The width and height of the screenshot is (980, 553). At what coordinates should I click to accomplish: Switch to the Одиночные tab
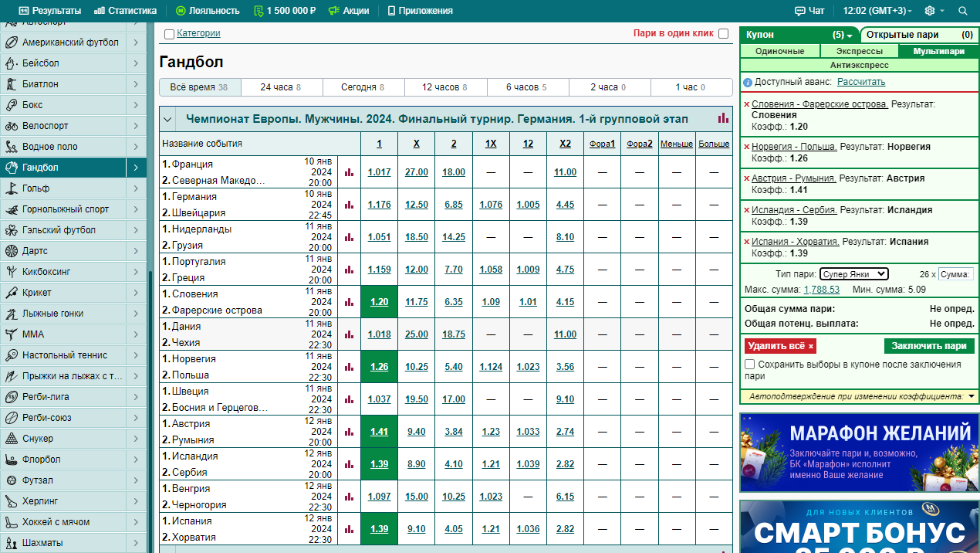(779, 51)
